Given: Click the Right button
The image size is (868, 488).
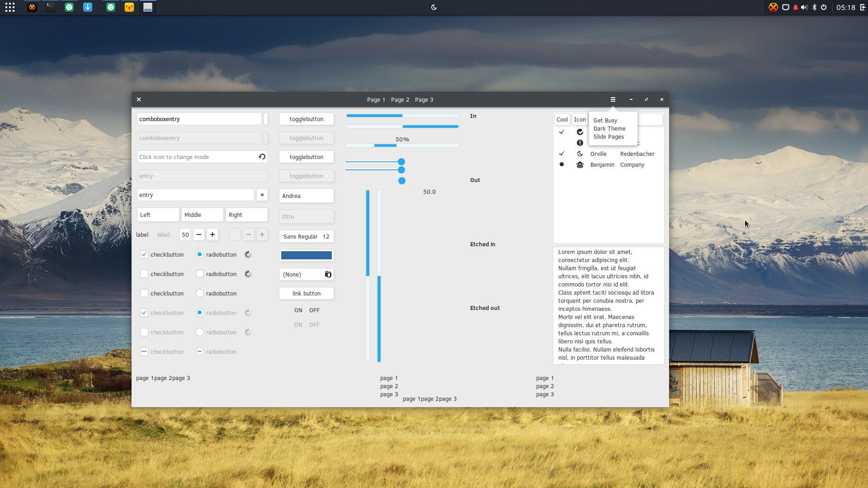Looking at the screenshot, I should pos(247,215).
